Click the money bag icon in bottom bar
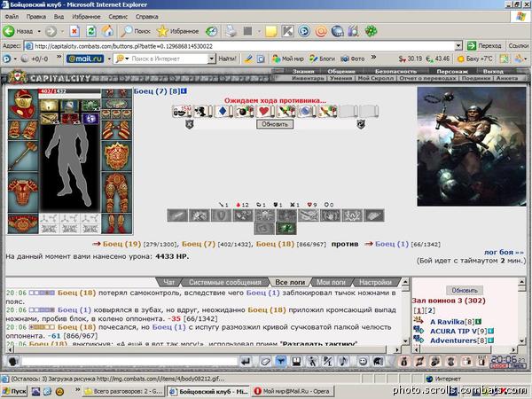The height and width of the screenshot is (399, 532). tap(403, 362)
